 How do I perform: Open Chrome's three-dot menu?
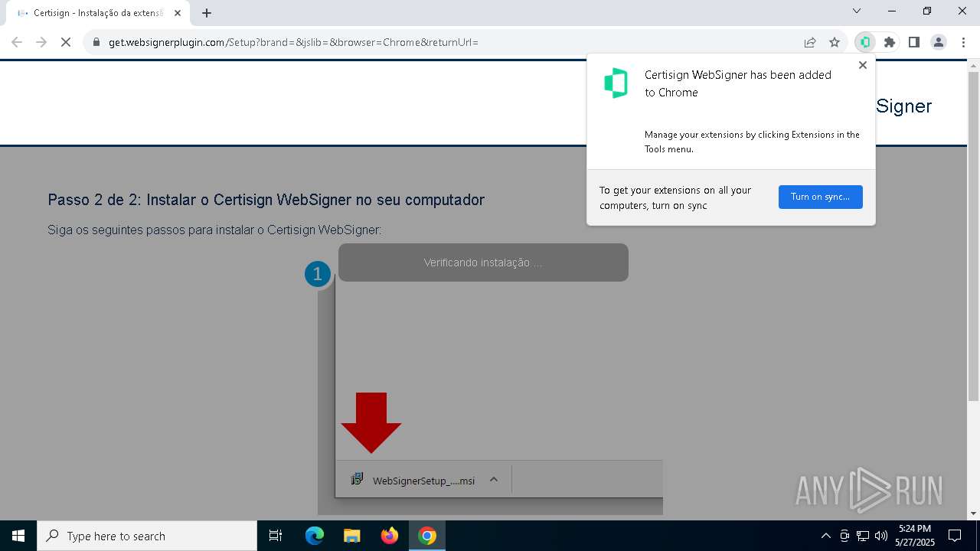click(963, 42)
